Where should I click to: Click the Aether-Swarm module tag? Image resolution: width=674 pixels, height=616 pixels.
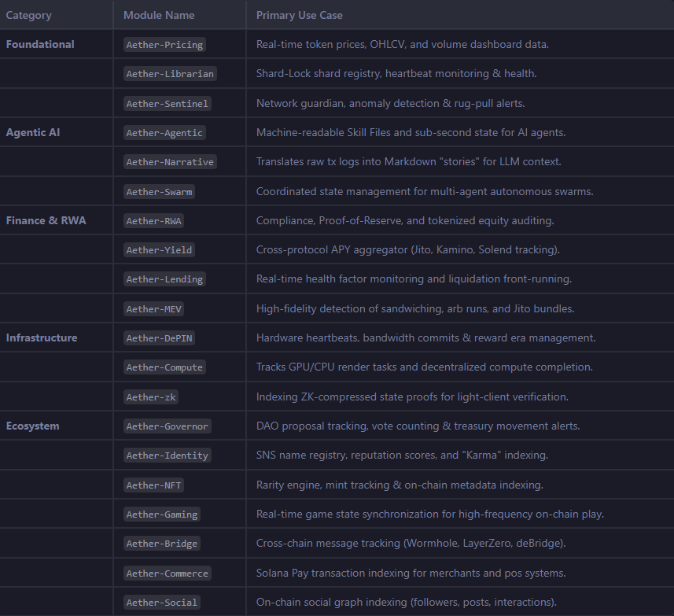point(159,192)
